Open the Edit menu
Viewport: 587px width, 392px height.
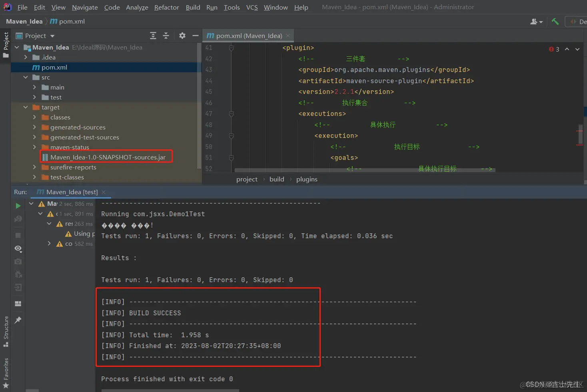pos(39,7)
